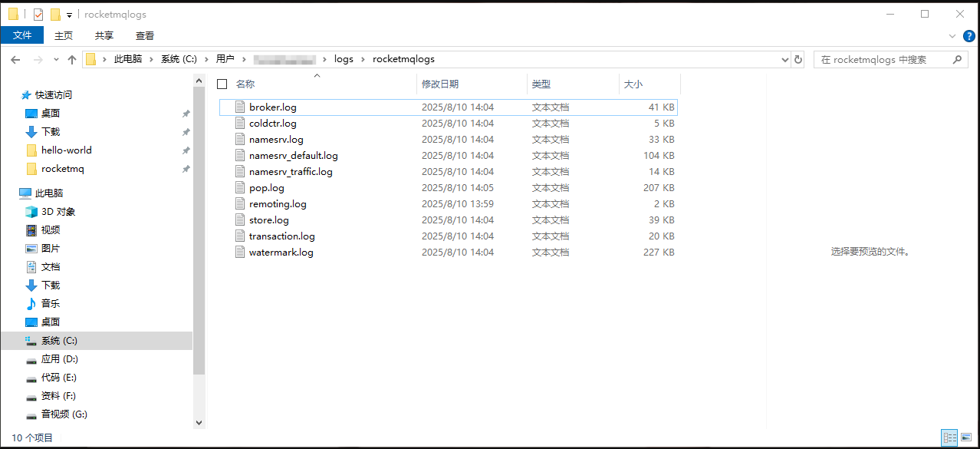
Task: Click the search magnifier in the search box
Action: click(x=955, y=58)
